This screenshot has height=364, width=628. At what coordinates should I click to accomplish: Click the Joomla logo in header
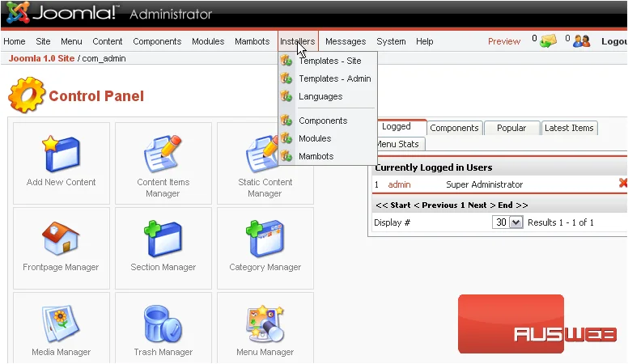coord(62,12)
